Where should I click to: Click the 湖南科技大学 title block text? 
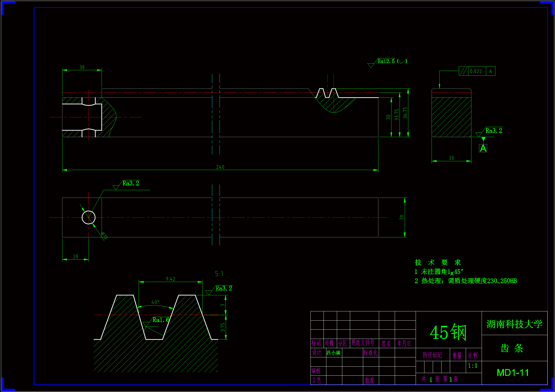514,324
